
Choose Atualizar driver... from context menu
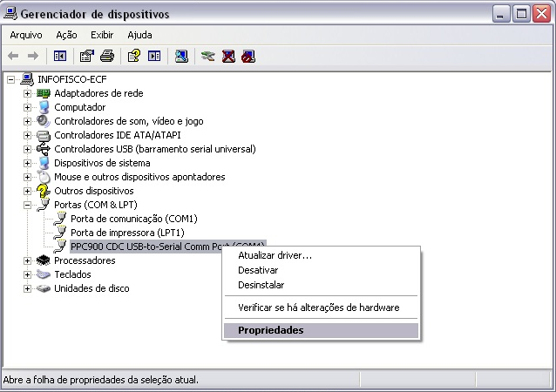322,255
